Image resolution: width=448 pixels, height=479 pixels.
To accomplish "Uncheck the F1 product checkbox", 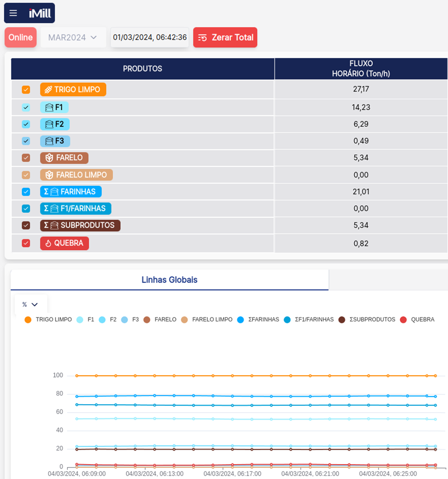I will pyautogui.click(x=26, y=107).
